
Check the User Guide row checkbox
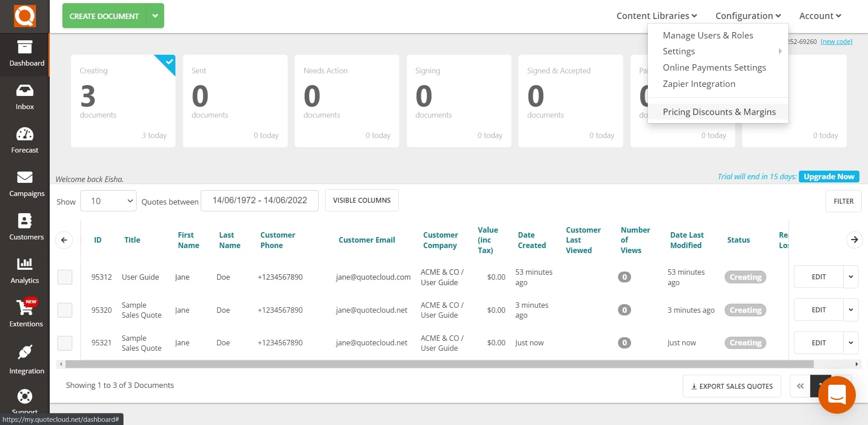[x=65, y=277]
